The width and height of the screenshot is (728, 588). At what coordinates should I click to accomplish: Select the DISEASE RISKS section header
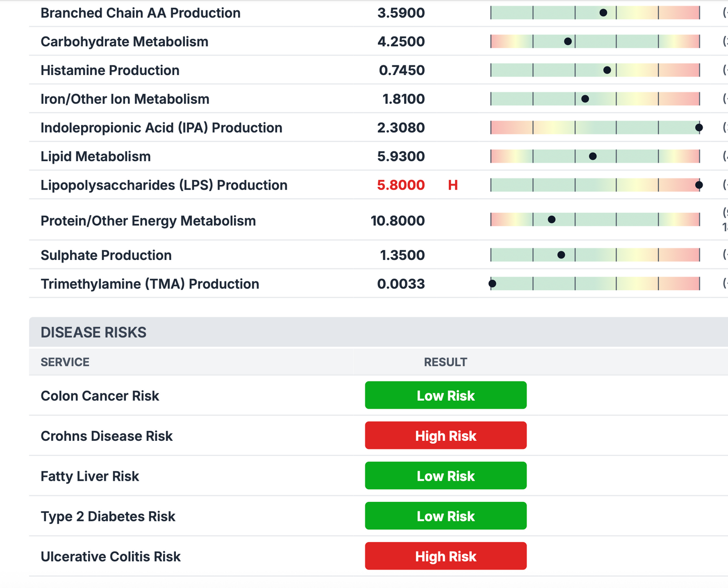click(x=94, y=333)
